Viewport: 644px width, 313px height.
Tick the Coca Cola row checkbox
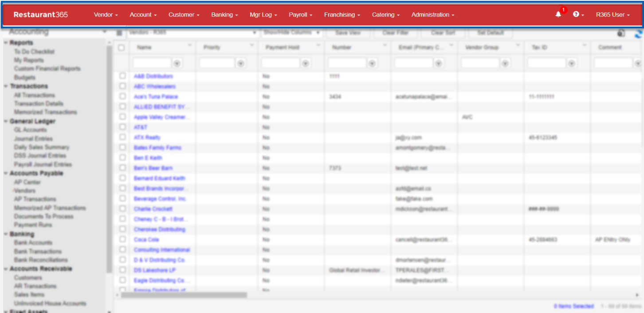(x=122, y=240)
